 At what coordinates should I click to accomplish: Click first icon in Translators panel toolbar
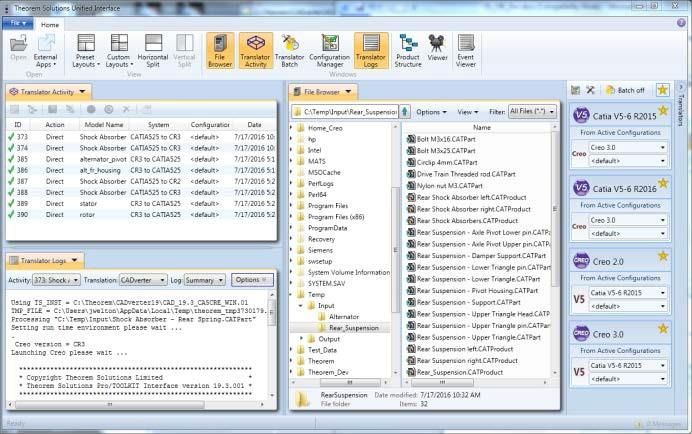(575, 90)
